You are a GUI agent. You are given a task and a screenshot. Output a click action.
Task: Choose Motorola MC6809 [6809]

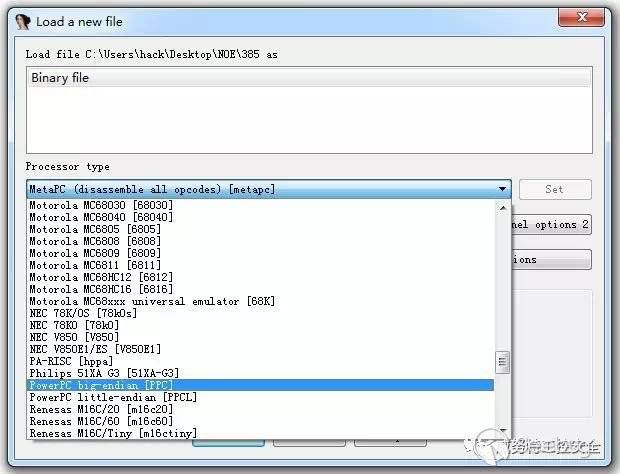tap(261, 253)
